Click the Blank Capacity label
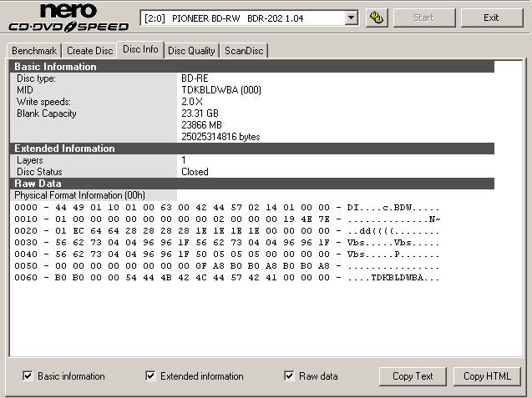Viewport: 532px width, 398px height. [x=47, y=113]
